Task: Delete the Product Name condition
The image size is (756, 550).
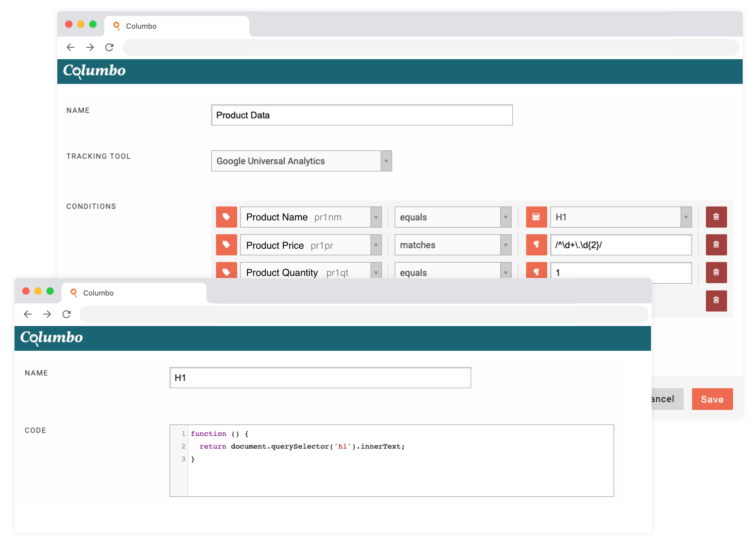Action: [x=716, y=217]
